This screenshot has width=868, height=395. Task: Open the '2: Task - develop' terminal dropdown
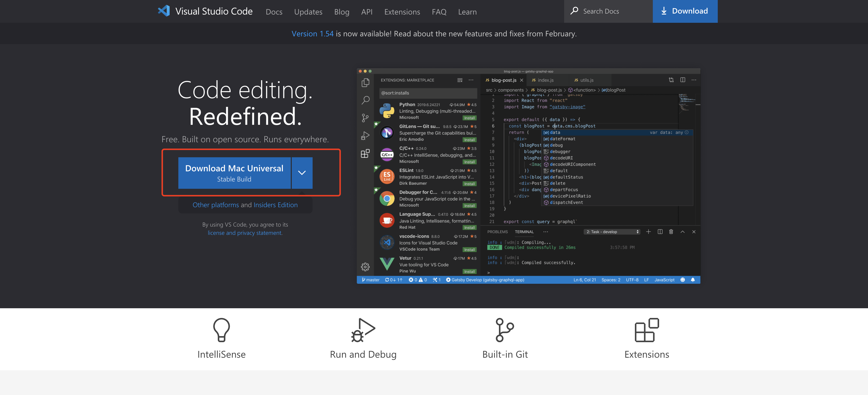pyautogui.click(x=612, y=232)
